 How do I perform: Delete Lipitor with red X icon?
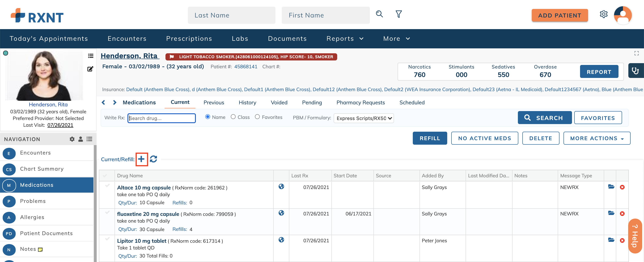click(x=622, y=241)
